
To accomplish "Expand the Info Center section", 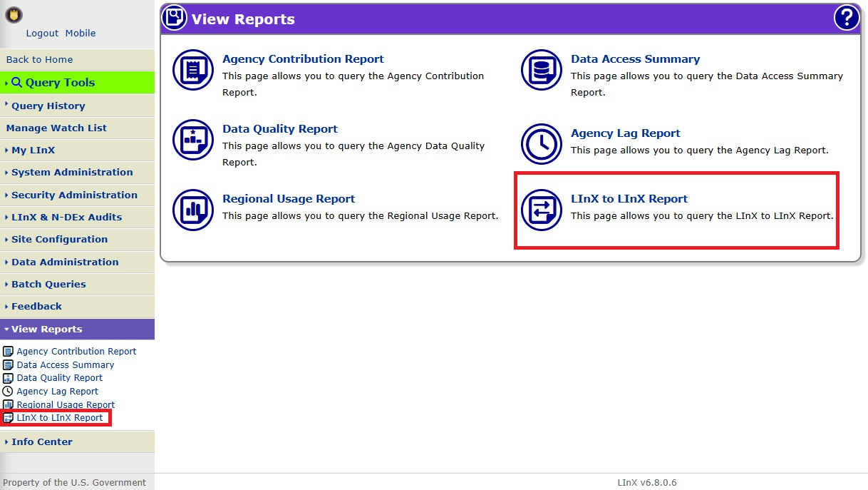I will [77, 442].
